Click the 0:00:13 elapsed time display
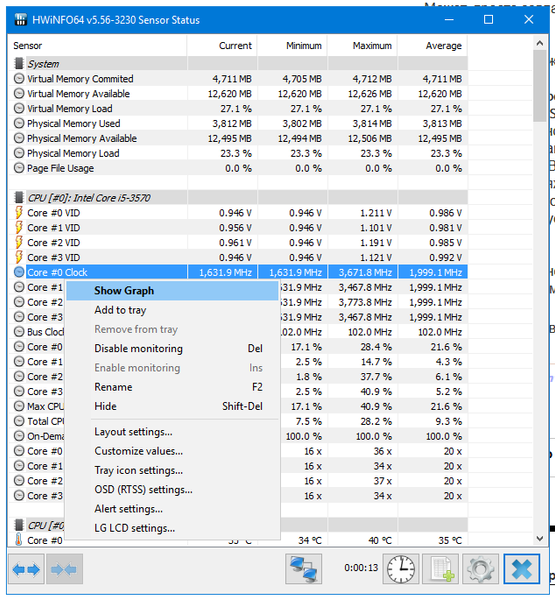The image size is (555, 600). (361, 568)
